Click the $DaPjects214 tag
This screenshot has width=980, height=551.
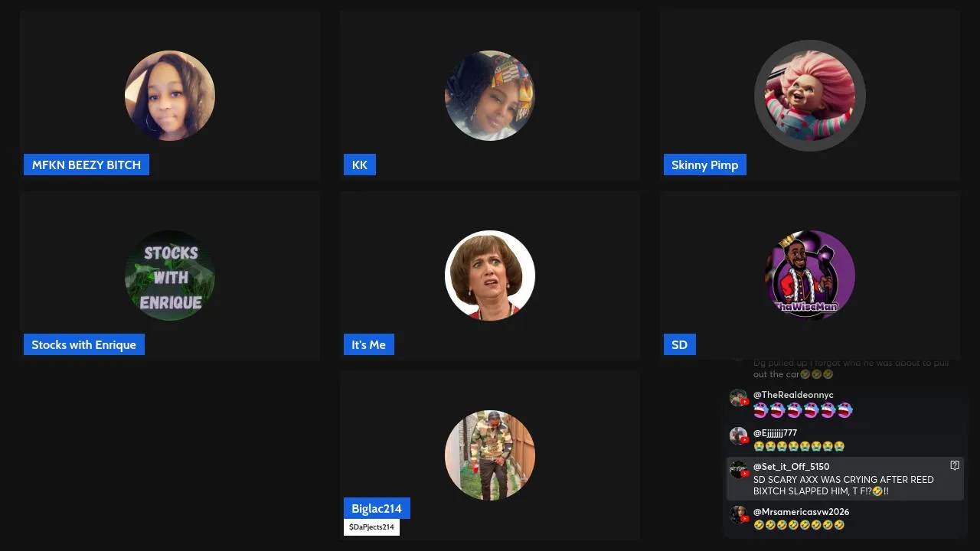371,527
